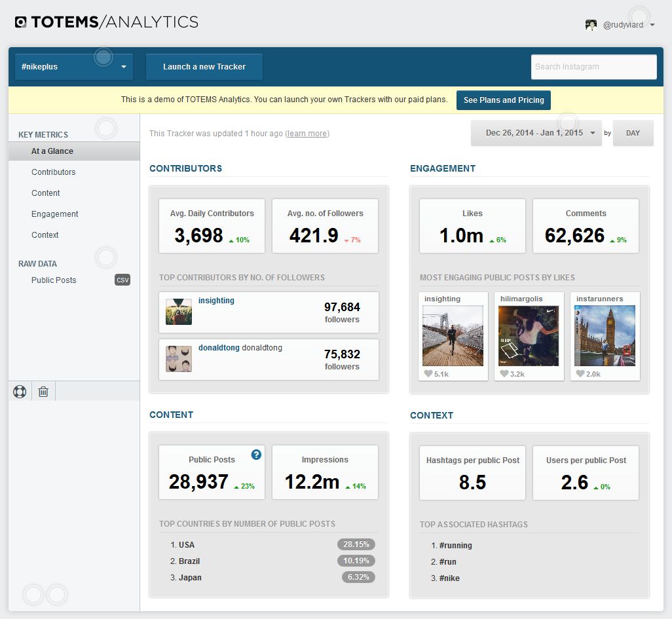
Task: Click the trash delete tracker icon
Action: pyautogui.click(x=43, y=391)
